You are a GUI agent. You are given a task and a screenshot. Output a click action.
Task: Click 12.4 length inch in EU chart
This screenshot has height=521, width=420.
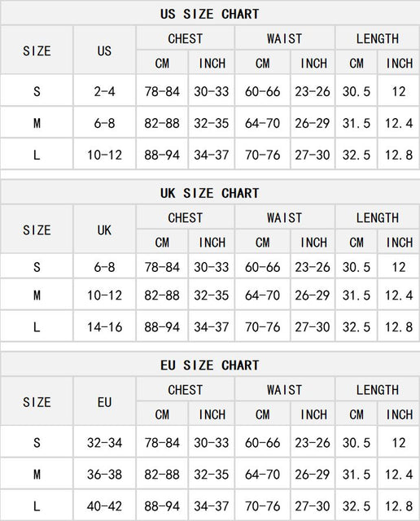(x=398, y=474)
